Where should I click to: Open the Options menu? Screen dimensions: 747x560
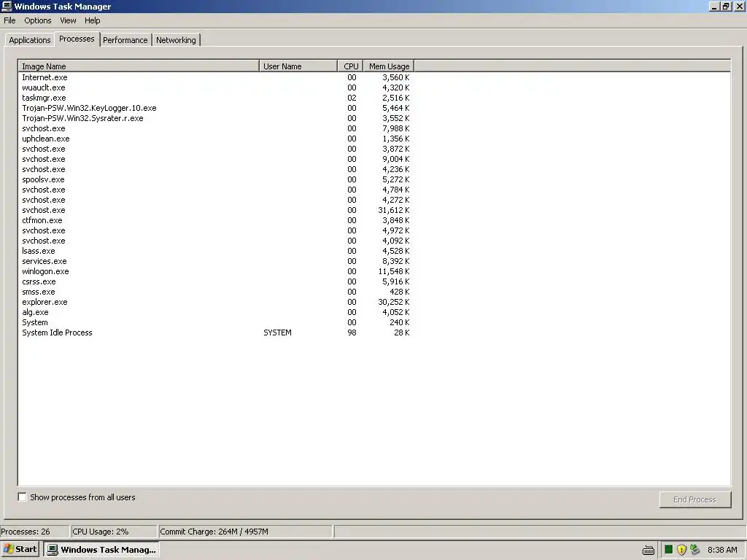[x=38, y=20]
